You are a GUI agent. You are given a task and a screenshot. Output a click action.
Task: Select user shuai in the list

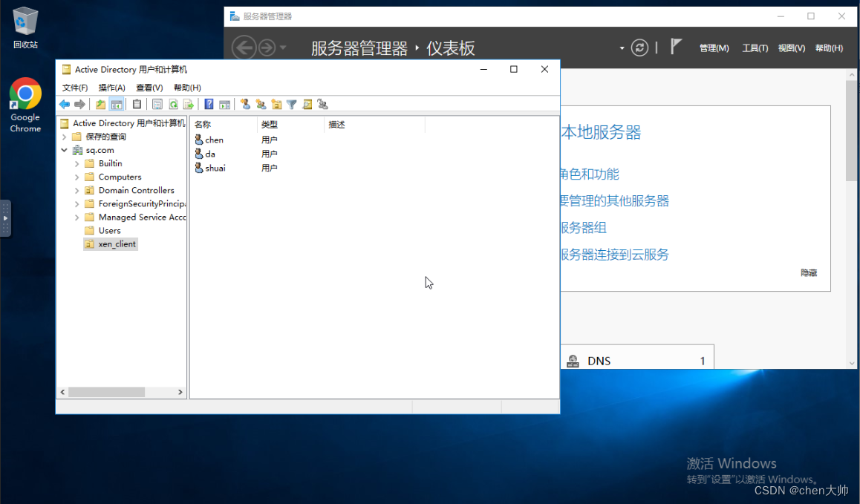(x=210, y=168)
